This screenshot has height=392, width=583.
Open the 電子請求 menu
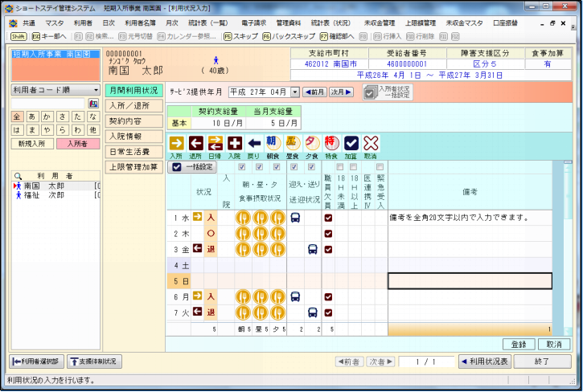click(x=253, y=23)
